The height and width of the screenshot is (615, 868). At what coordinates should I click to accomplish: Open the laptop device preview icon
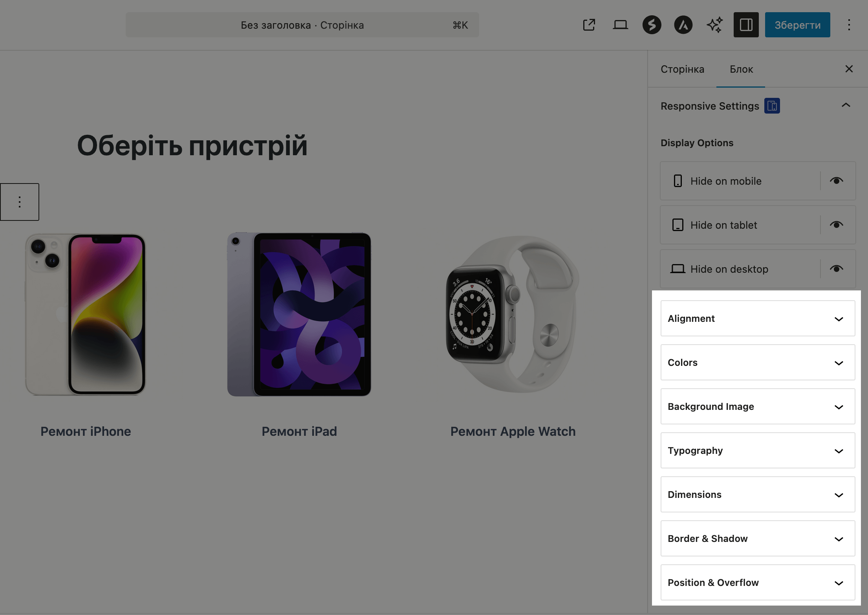point(620,25)
